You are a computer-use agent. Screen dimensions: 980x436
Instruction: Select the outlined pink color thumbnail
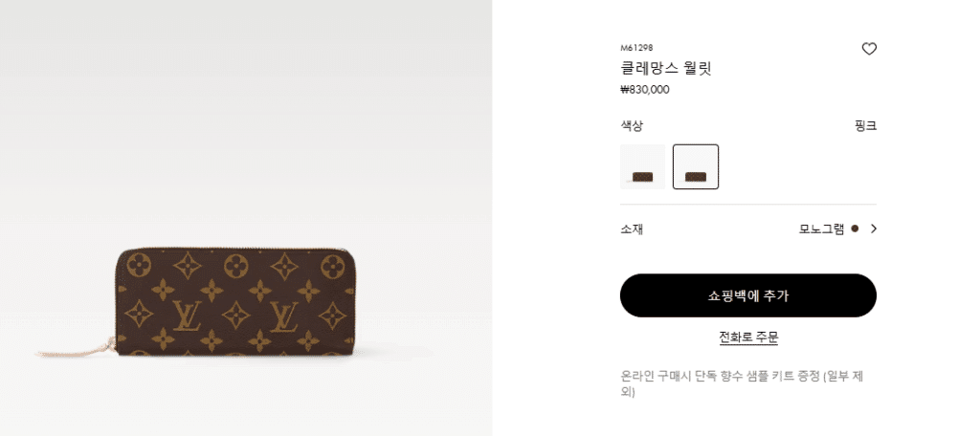tap(696, 166)
